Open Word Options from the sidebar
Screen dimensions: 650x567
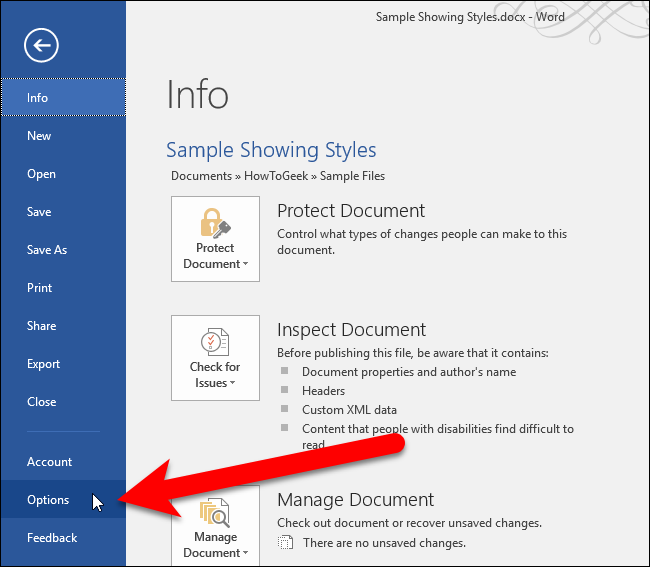[48, 500]
